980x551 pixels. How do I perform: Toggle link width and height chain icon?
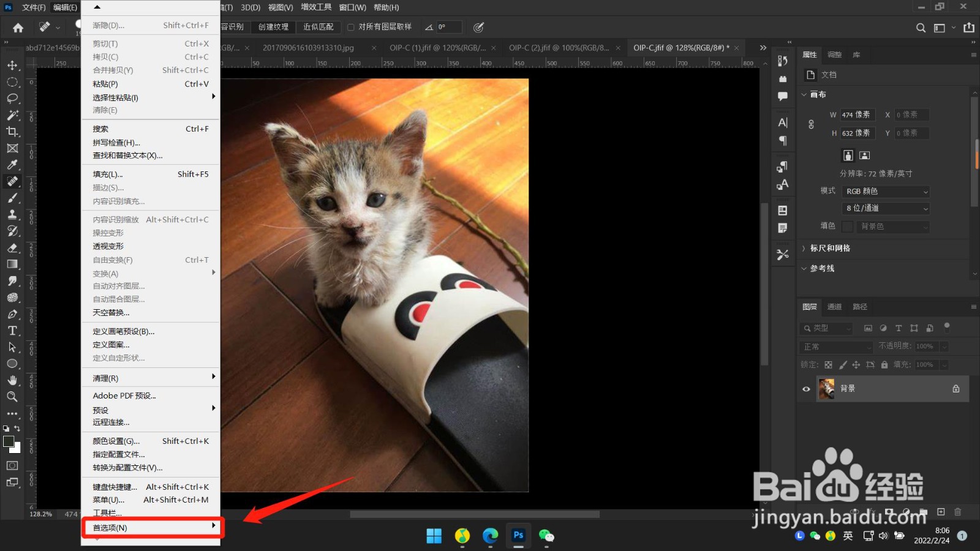[811, 124]
